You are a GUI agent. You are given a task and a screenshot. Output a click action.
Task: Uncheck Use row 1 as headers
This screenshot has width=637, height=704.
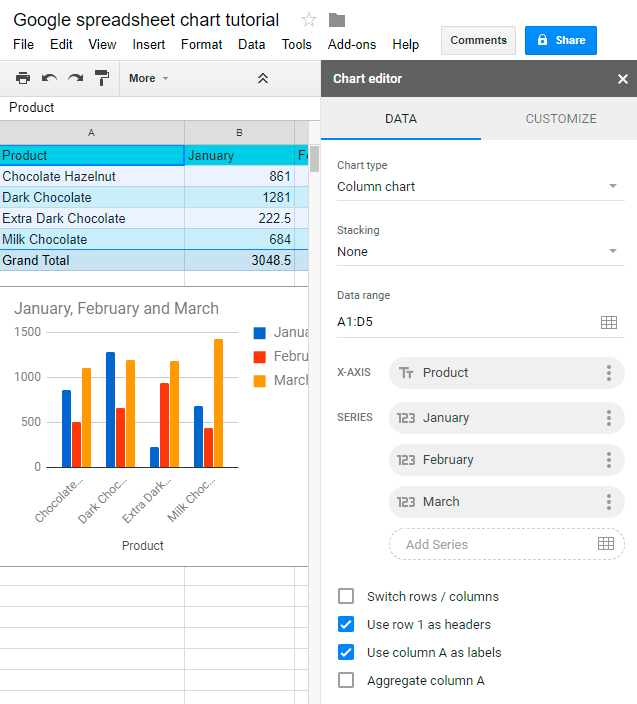point(346,624)
